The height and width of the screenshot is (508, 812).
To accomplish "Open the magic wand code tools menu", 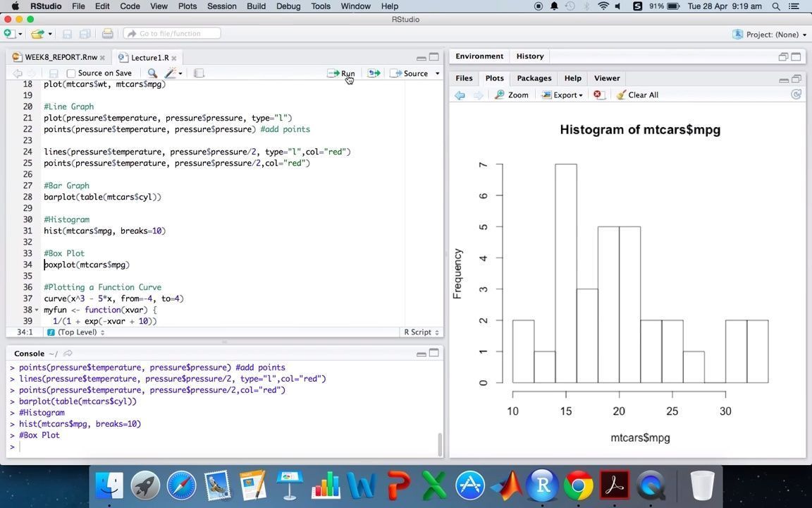I will [171, 73].
